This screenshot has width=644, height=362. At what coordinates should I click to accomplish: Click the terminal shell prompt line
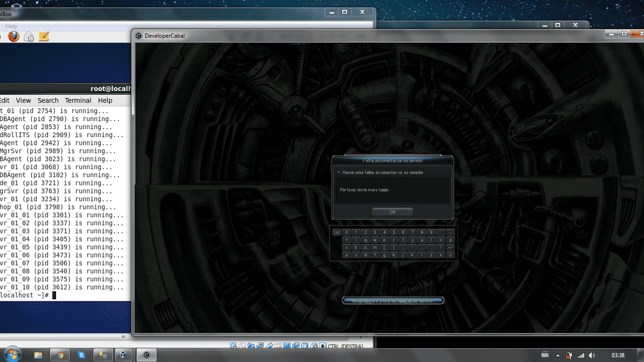[28, 295]
